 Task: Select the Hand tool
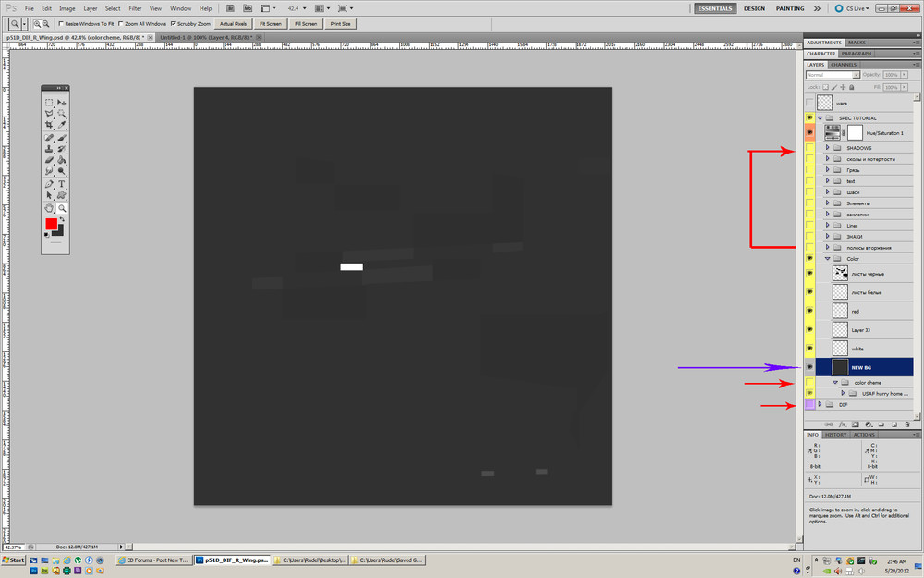tap(49, 208)
